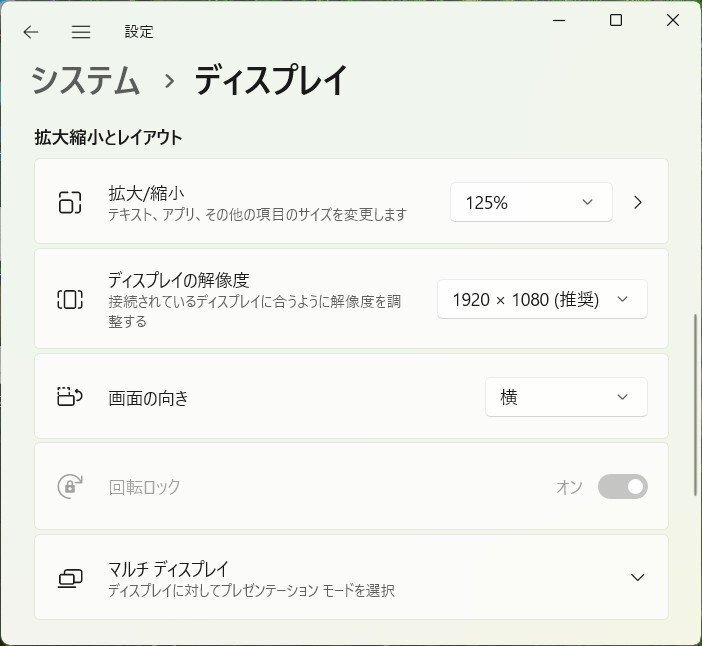Image resolution: width=702 pixels, height=646 pixels.
Task: Click the 拡大/縮小 setting row label
Action: [x=146, y=193]
